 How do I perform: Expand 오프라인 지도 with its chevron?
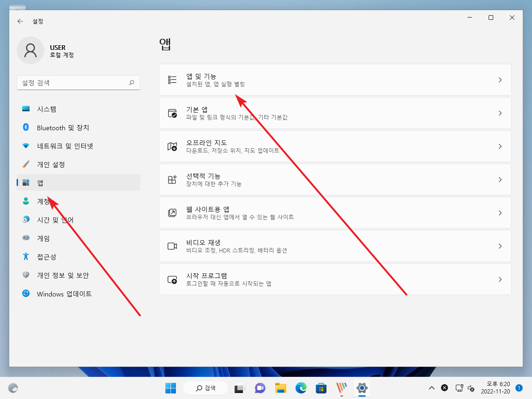point(500,146)
